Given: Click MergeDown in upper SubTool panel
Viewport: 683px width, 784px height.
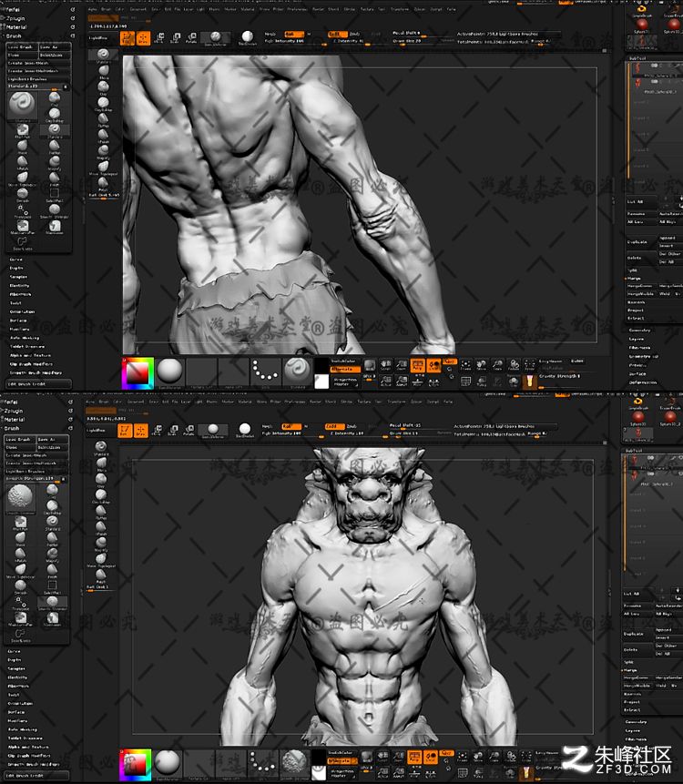Looking at the screenshot, I should click(640, 286).
